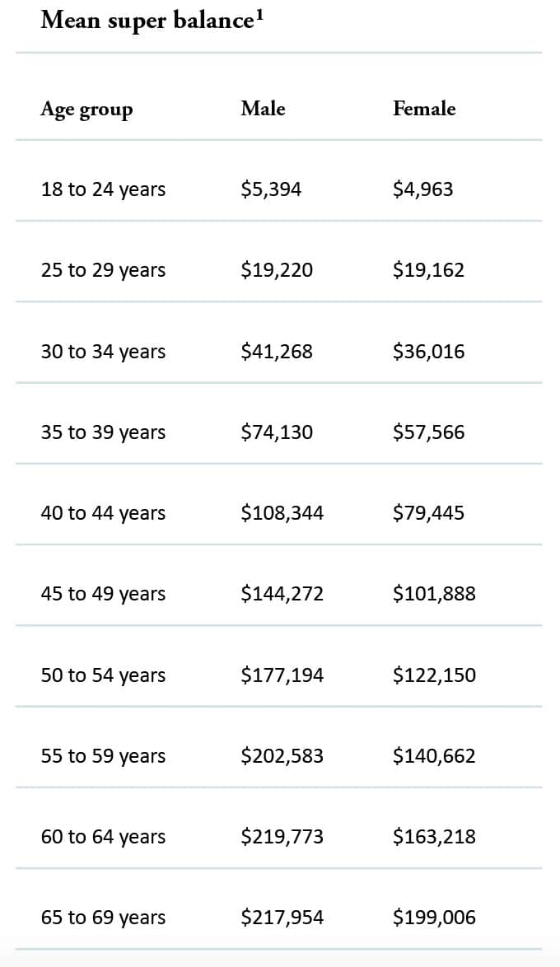This screenshot has height=967, width=560.
Task: Select the "25 to 29 years" row label
Action: [103, 270]
